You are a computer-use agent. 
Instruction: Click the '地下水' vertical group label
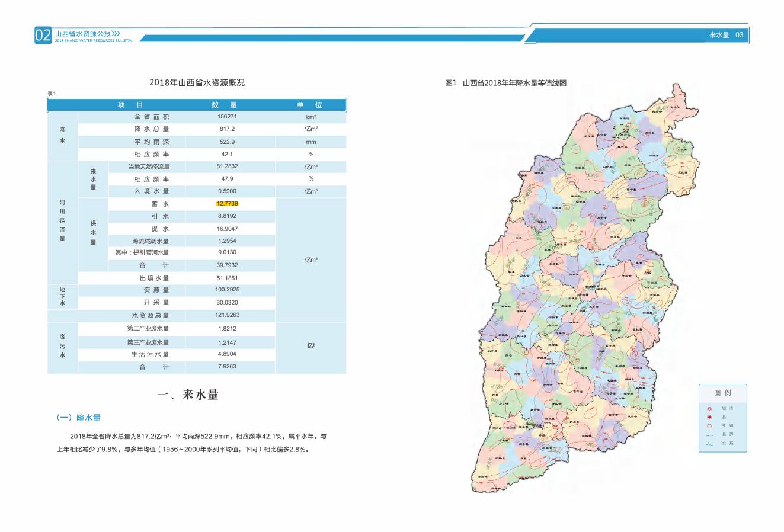(x=62, y=296)
